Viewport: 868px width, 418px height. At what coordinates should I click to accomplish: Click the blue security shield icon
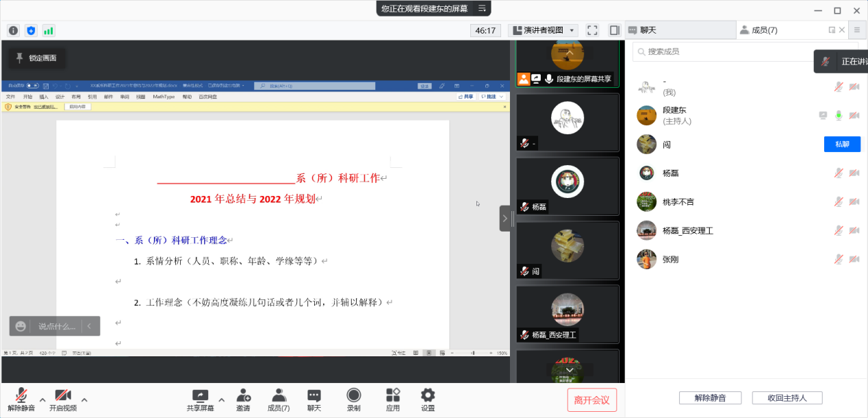[x=31, y=30]
